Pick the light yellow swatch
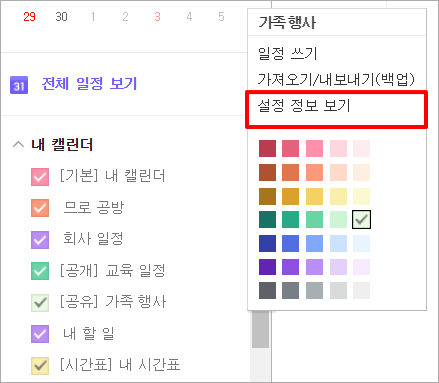 coord(338,196)
